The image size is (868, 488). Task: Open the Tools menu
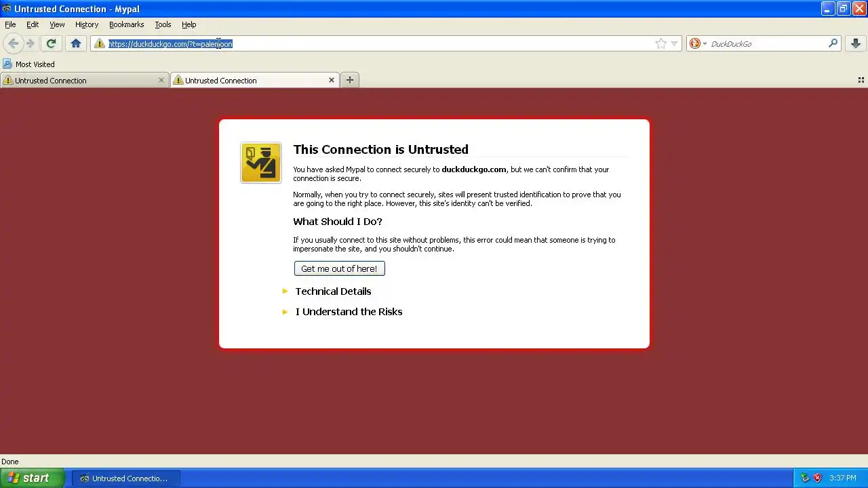coord(163,24)
